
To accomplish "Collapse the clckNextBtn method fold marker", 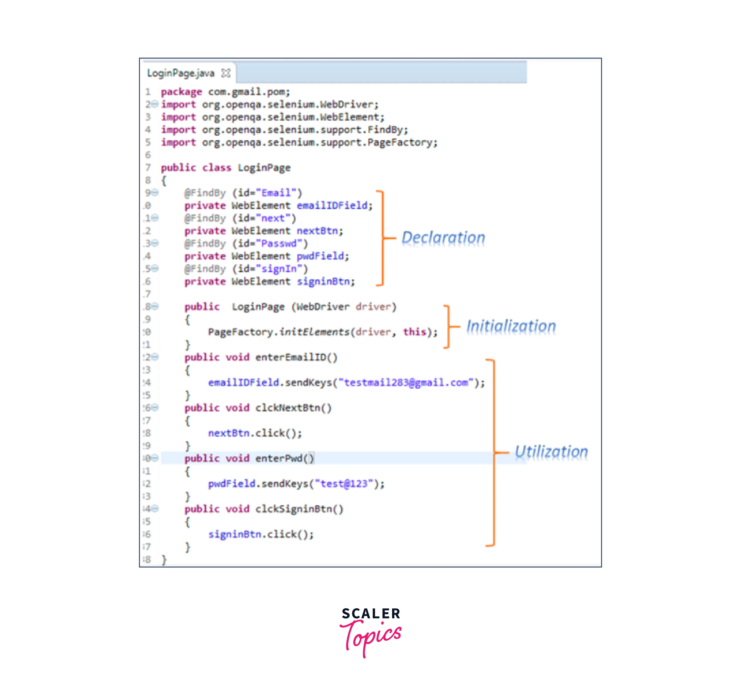I will pyautogui.click(x=155, y=407).
